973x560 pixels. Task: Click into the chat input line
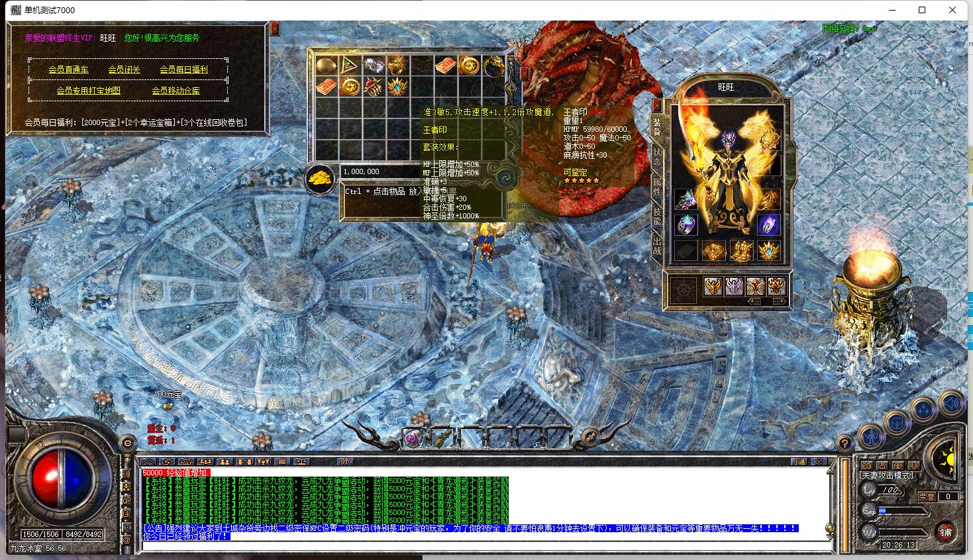tap(486, 546)
